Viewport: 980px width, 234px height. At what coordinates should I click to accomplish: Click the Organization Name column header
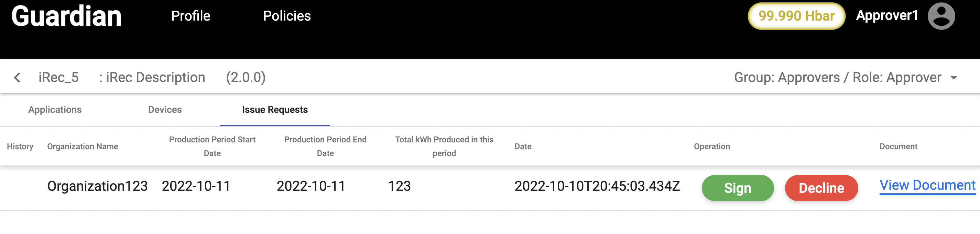(x=83, y=147)
